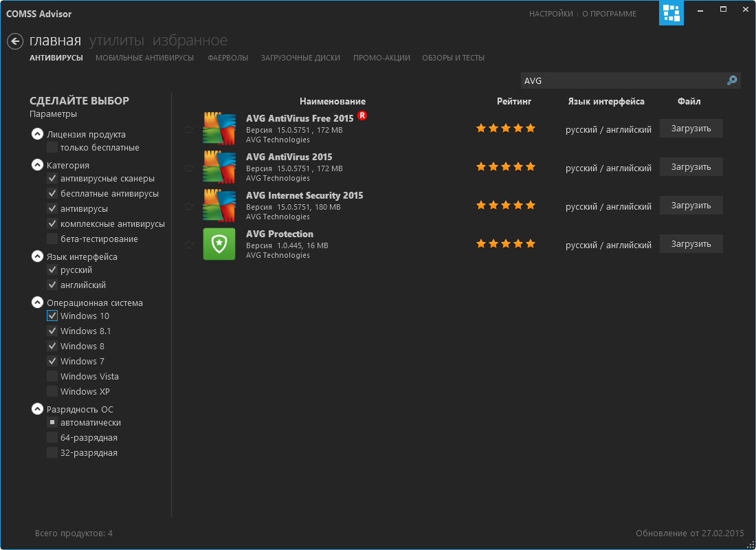Click AVG AntiVirus Free 2015 product icon
Screen dimensions: 756x550
219,129
